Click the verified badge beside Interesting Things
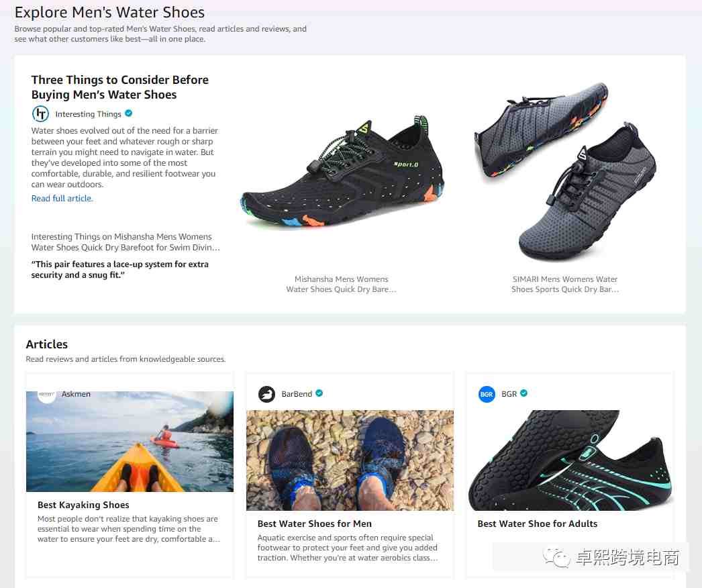702x588 pixels. [x=128, y=113]
